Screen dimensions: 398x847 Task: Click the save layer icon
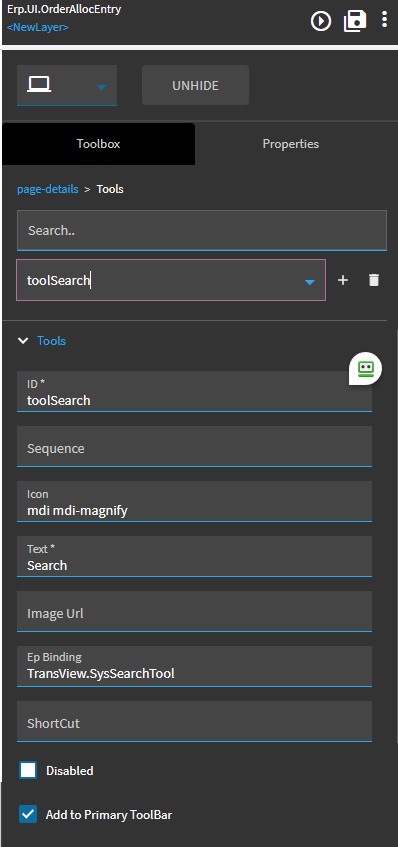pos(355,21)
